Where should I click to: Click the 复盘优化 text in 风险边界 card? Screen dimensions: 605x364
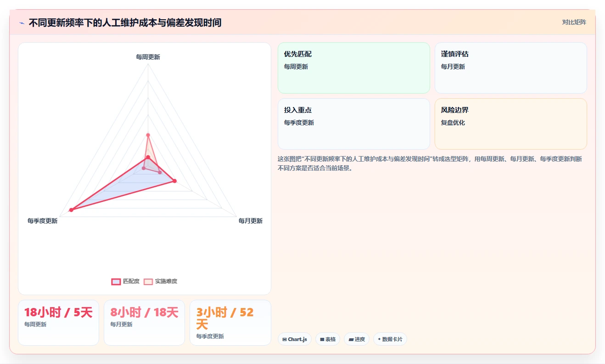pyautogui.click(x=453, y=123)
